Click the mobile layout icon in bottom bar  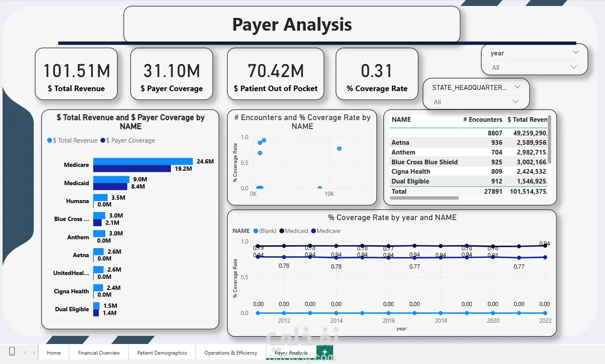click(x=12, y=352)
